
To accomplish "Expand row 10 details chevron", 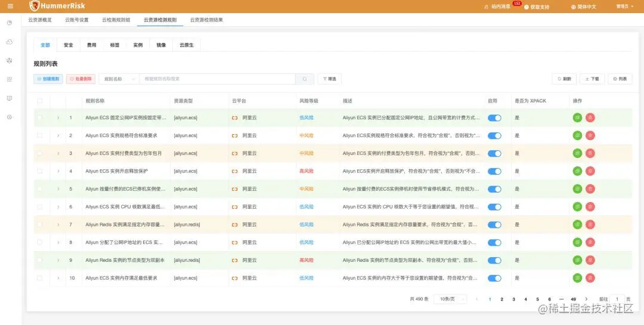I will point(58,278).
